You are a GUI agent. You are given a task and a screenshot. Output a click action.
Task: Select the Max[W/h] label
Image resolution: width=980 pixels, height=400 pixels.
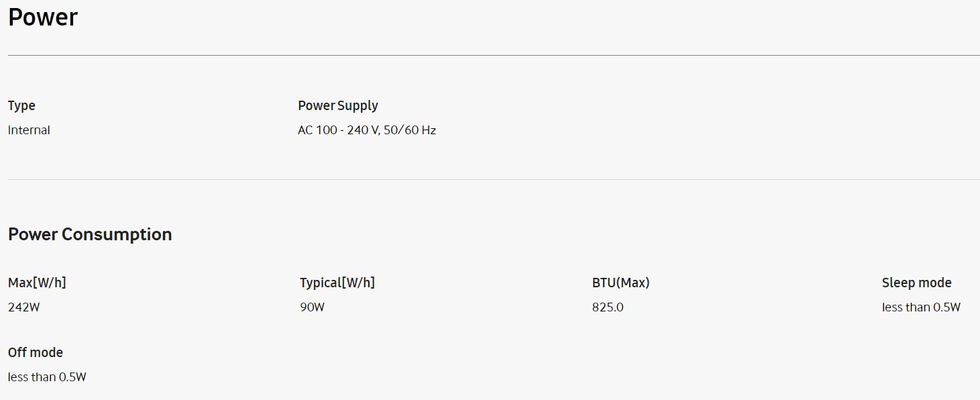coord(37,283)
